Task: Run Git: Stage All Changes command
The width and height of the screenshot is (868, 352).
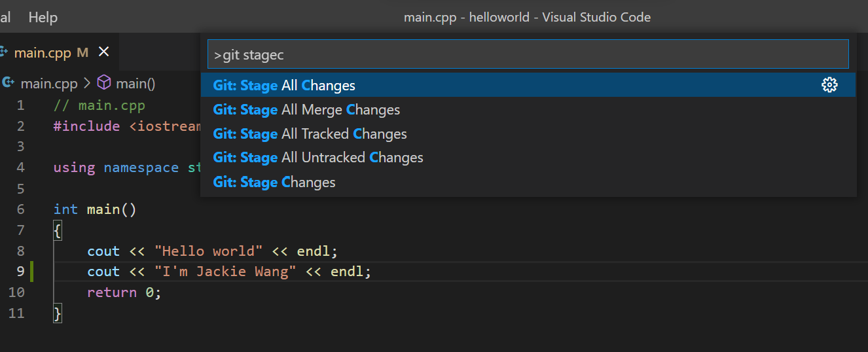Action: pos(284,86)
